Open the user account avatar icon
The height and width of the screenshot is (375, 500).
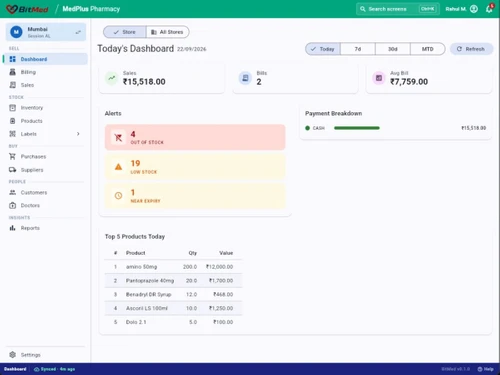point(474,9)
